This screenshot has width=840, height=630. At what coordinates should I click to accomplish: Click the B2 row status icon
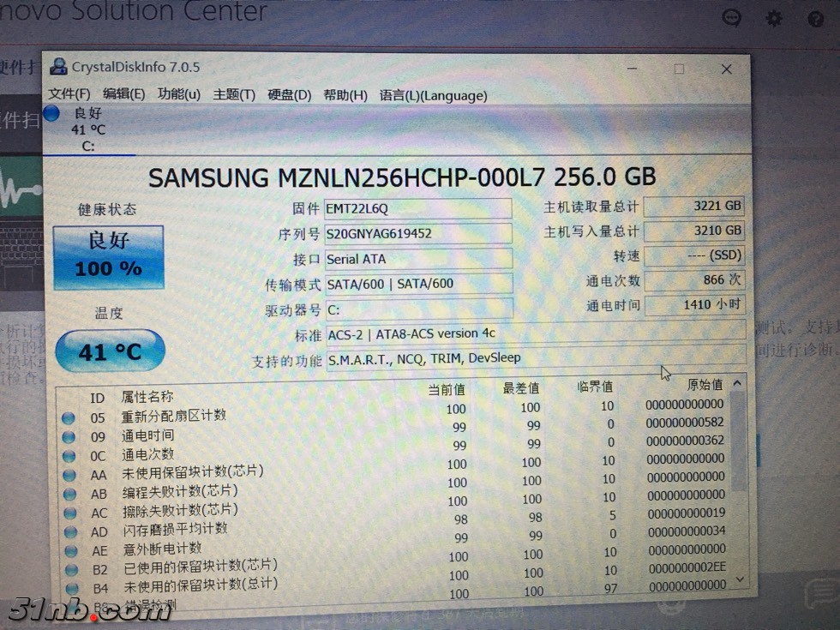pyautogui.click(x=71, y=570)
